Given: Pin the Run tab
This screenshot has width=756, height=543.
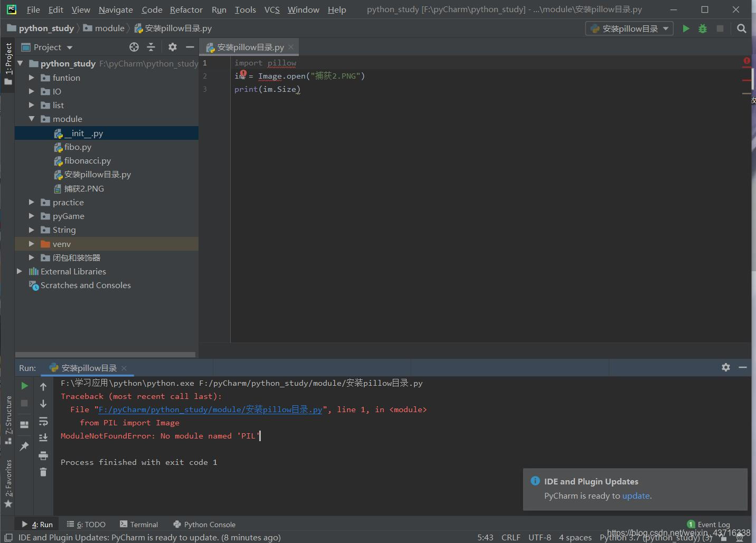Looking at the screenshot, I should (24, 446).
